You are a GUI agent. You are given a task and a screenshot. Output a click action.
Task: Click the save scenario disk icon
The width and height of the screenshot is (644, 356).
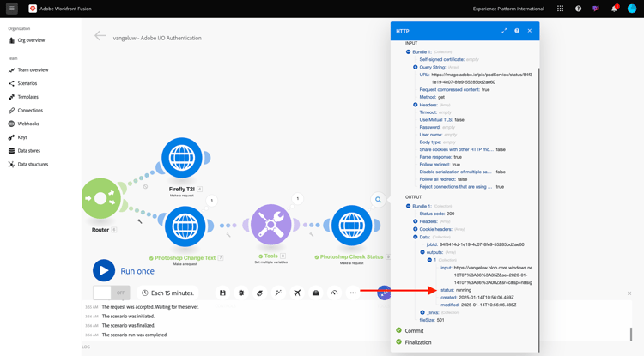coord(222,293)
